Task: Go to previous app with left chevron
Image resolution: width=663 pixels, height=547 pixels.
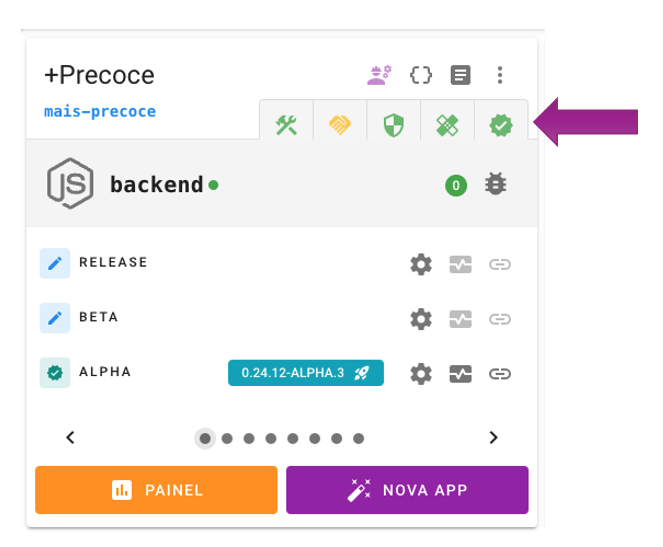Action: coord(71,437)
